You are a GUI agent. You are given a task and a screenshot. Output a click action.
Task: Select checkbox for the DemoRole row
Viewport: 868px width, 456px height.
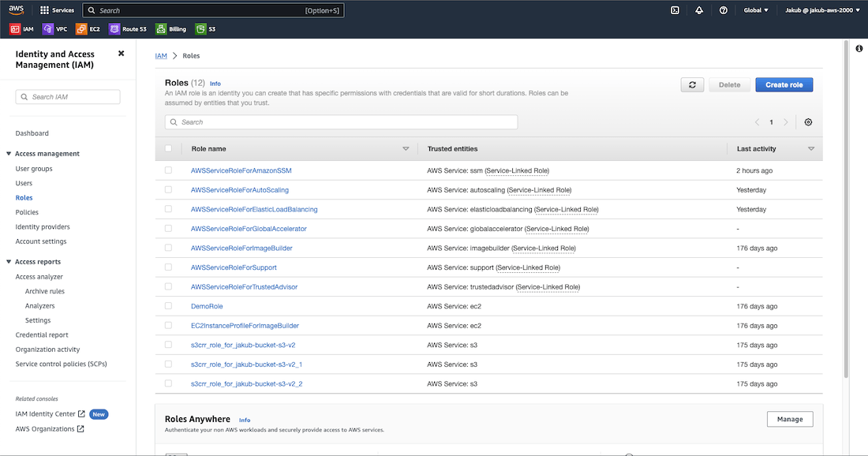pos(168,306)
